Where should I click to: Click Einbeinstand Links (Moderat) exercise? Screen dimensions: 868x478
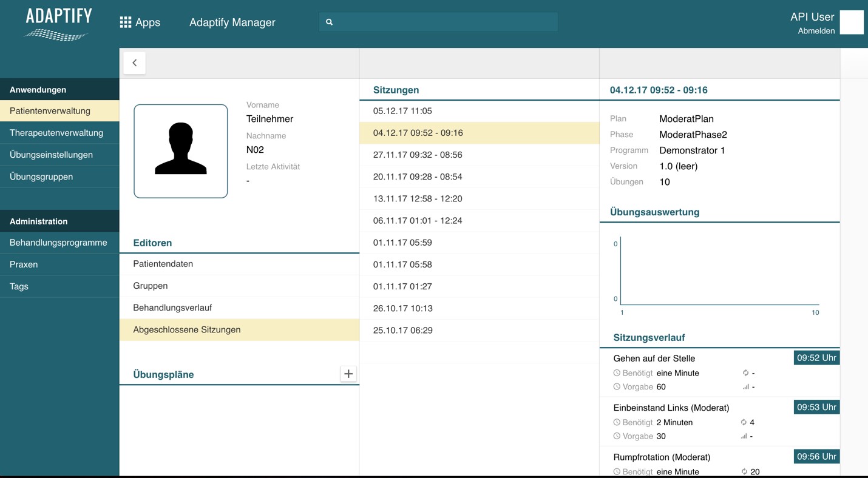click(671, 408)
